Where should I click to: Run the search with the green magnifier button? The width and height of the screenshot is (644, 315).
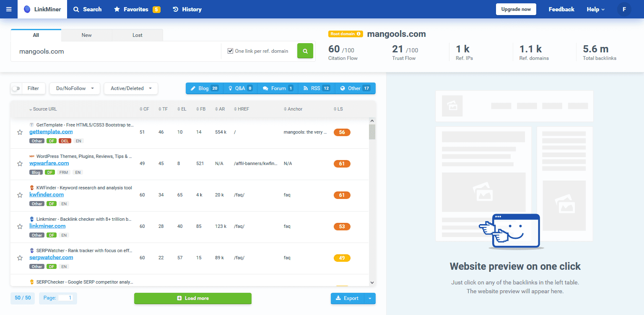(305, 51)
